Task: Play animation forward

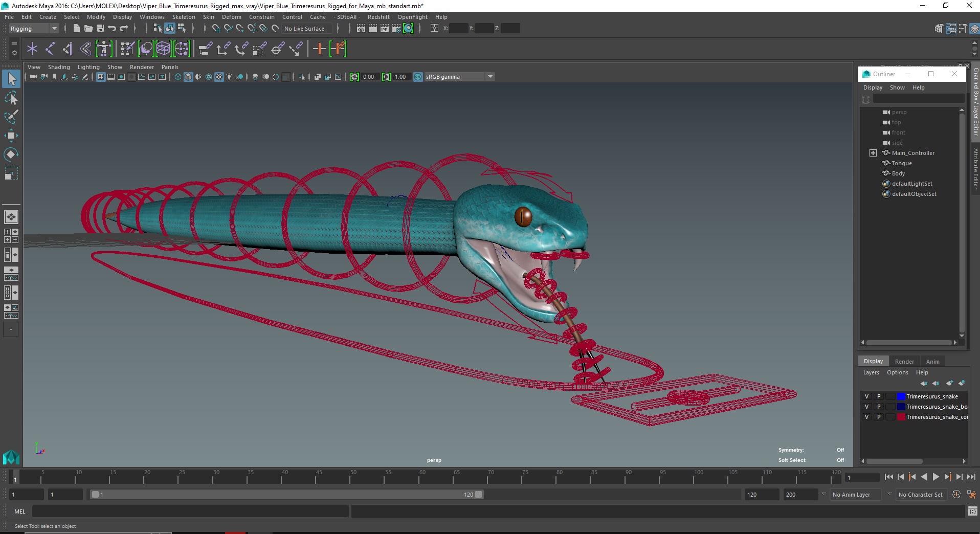Action: [x=936, y=477]
